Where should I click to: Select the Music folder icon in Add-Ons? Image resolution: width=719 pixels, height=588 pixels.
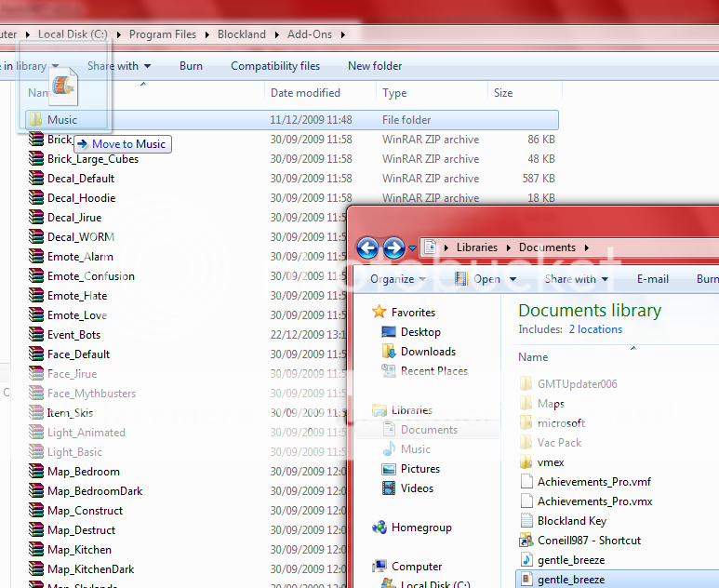click(35, 120)
